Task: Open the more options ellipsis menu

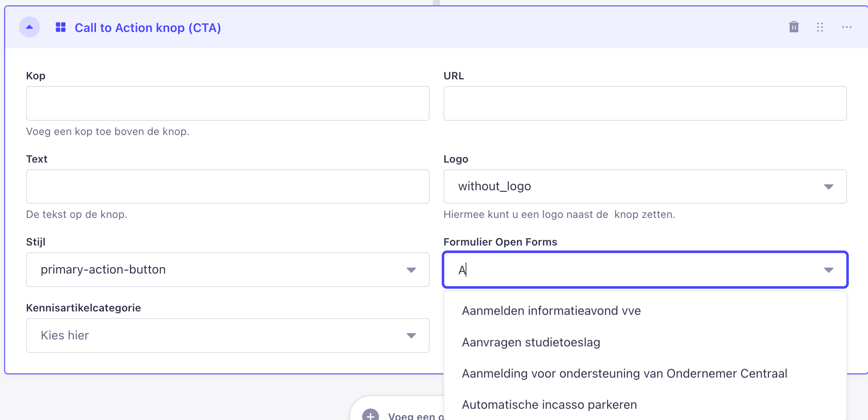Action: pos(847,27)
